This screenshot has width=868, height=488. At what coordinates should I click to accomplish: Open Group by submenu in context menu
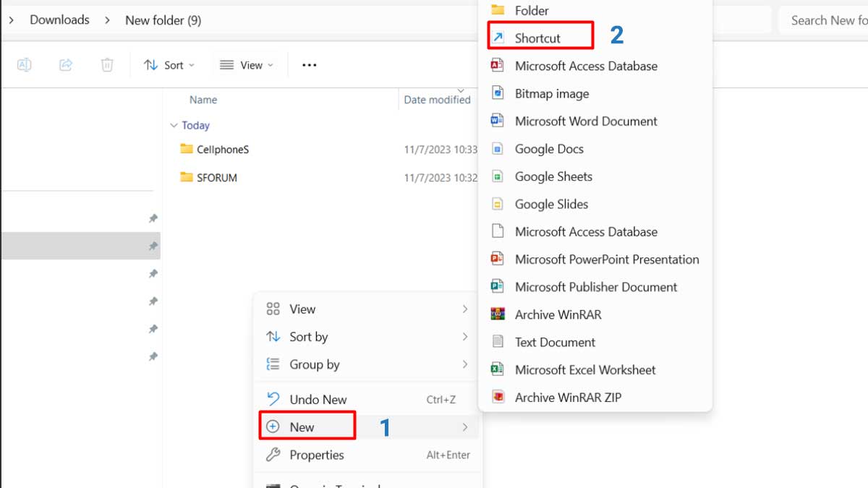[x=367, y=364]
